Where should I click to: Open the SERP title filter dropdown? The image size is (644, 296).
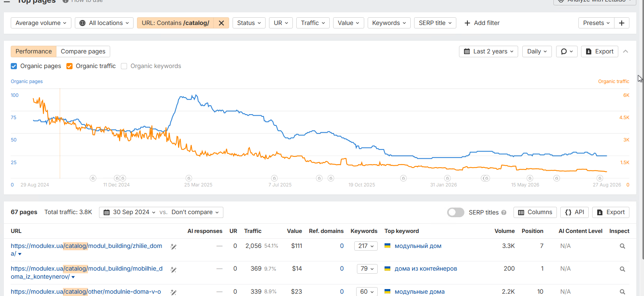pos(435,23)
